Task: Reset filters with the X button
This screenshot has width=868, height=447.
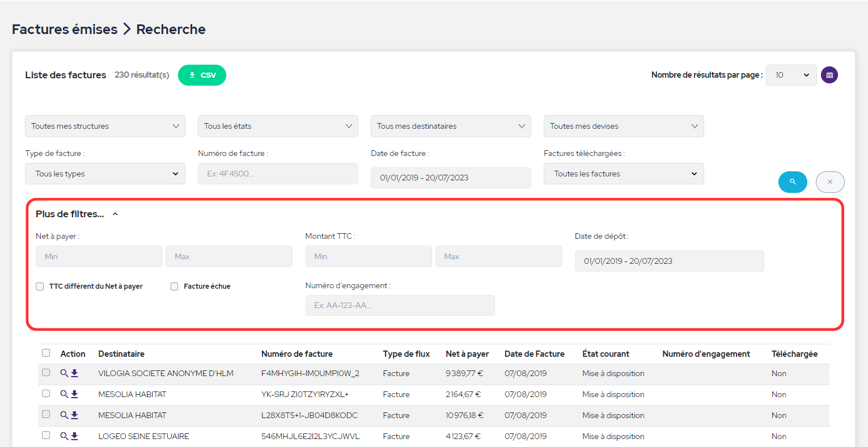Action: tap(830, 182)
